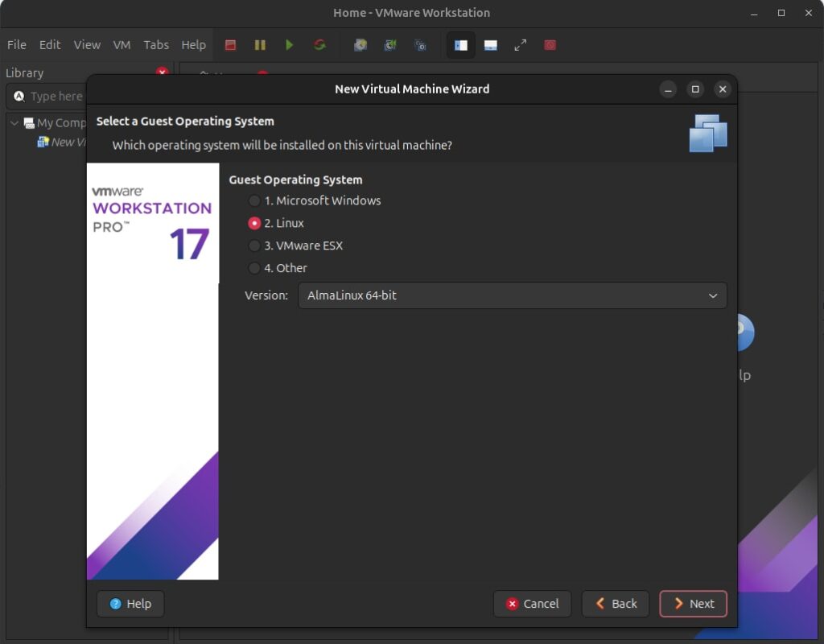This screenshot has width=824, height=644.
Task: Click the revert to snapshot icon
Action: (x=390, y=45)
